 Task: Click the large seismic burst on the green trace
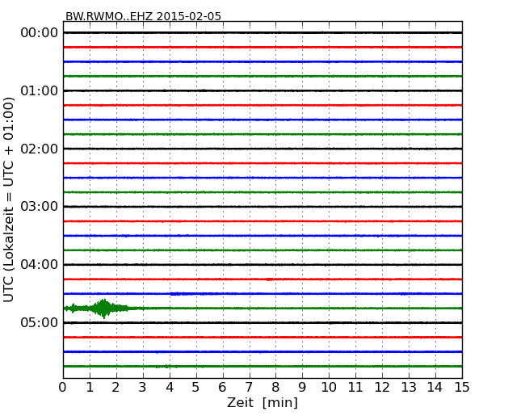click(103, 308)
